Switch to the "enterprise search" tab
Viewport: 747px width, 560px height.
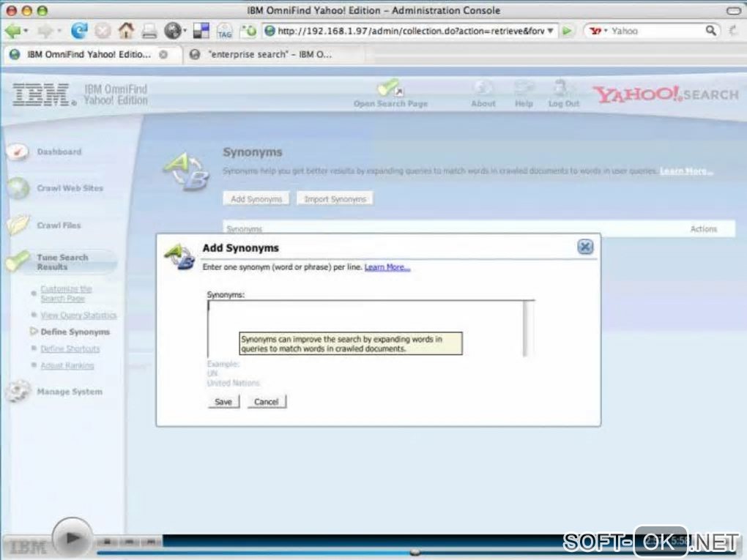(270, 54)
